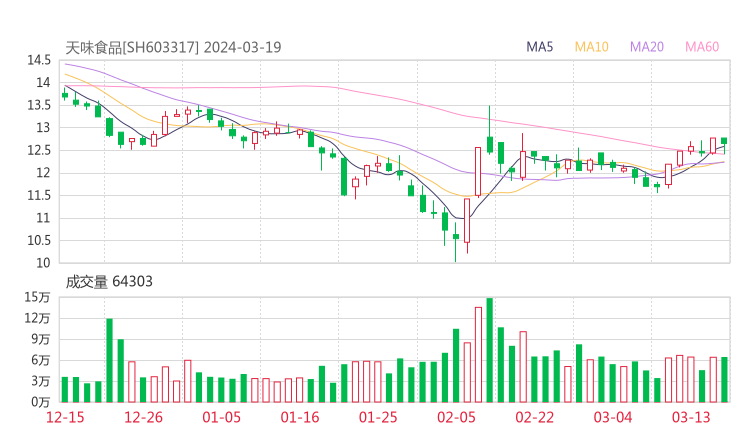Click the tallest red volume bar near 13.5万
The image size is (740, 440).
click(x=479, y=355)
